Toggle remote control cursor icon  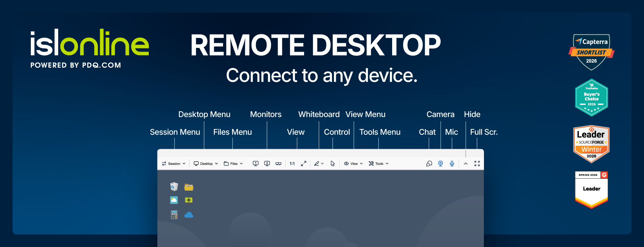click(x=333, y=164)
